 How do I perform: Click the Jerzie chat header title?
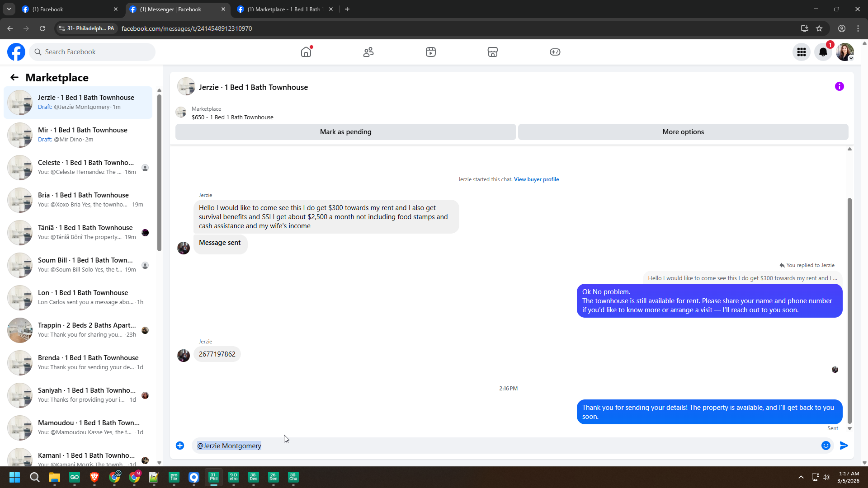point(253,87)
